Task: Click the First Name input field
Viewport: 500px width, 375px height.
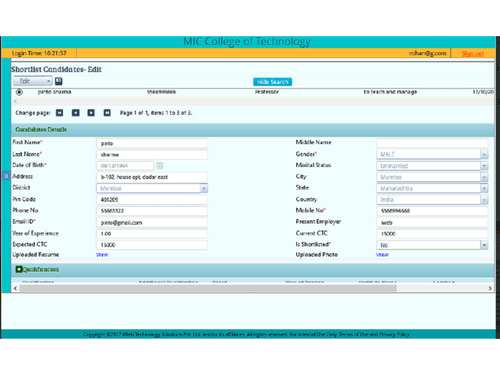Action: click(x=152, y=143)
